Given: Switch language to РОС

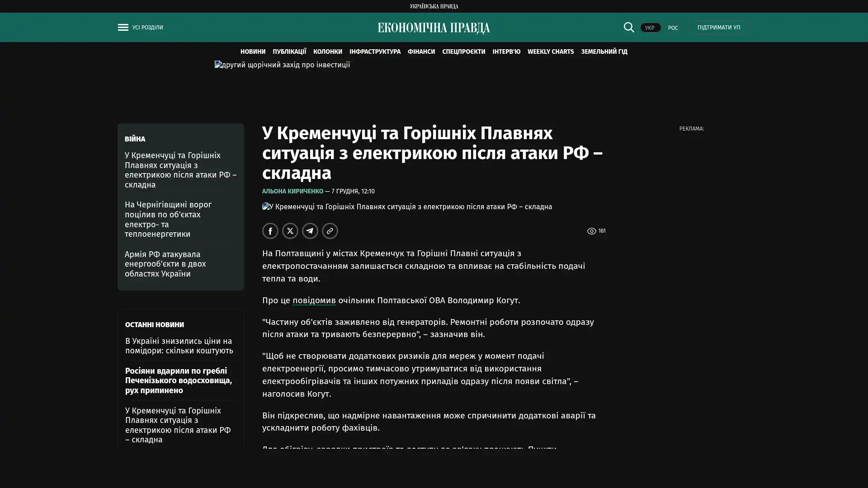Looking at the screenshot, I should pyautogui.click(x=673, y=28).
